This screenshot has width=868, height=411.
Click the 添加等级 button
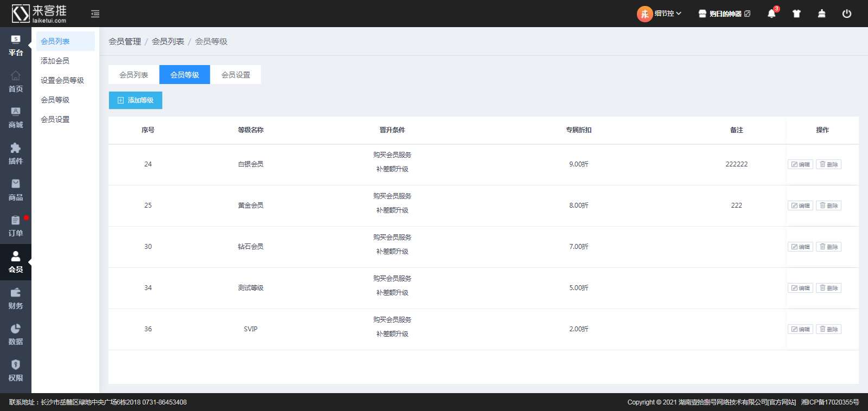pyautogui.click(x=136, y=100)
